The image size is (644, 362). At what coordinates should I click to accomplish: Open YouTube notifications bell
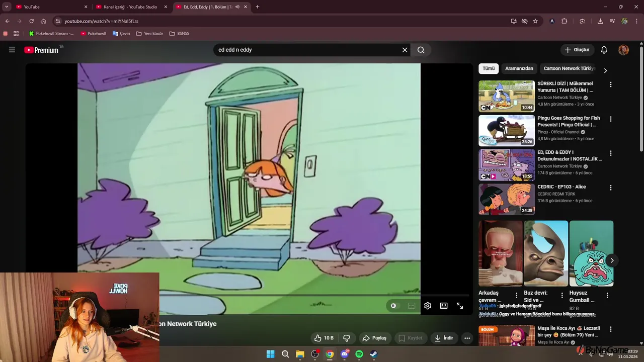604,50
